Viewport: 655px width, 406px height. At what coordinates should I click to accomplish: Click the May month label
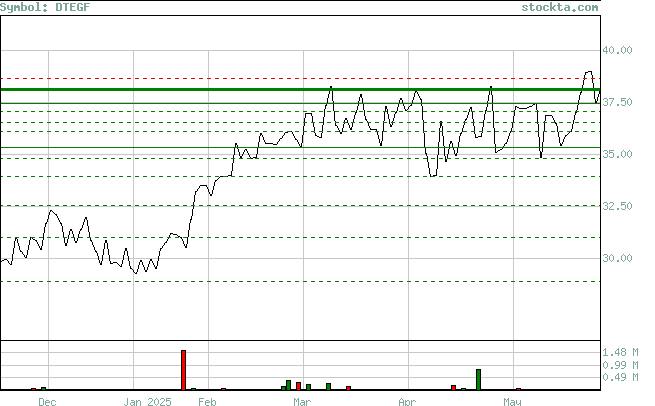click(x=512, y=402)
